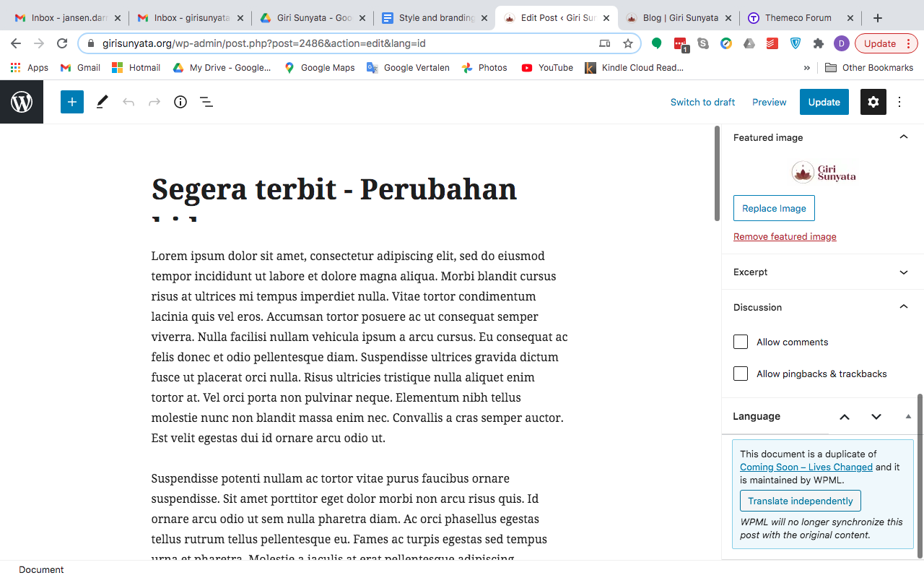Open the Google Maps bookmark
The image size is (924, 578).
pos(320,68)
